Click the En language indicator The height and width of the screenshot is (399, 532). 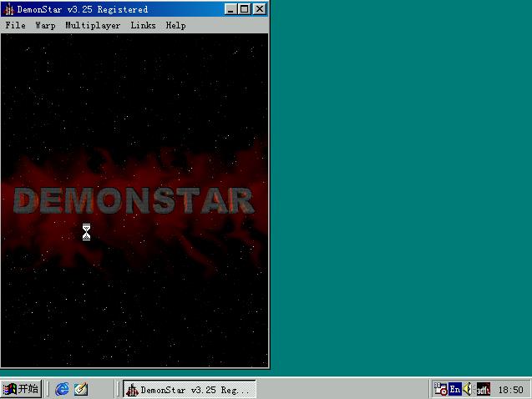(x=454, y=389)
